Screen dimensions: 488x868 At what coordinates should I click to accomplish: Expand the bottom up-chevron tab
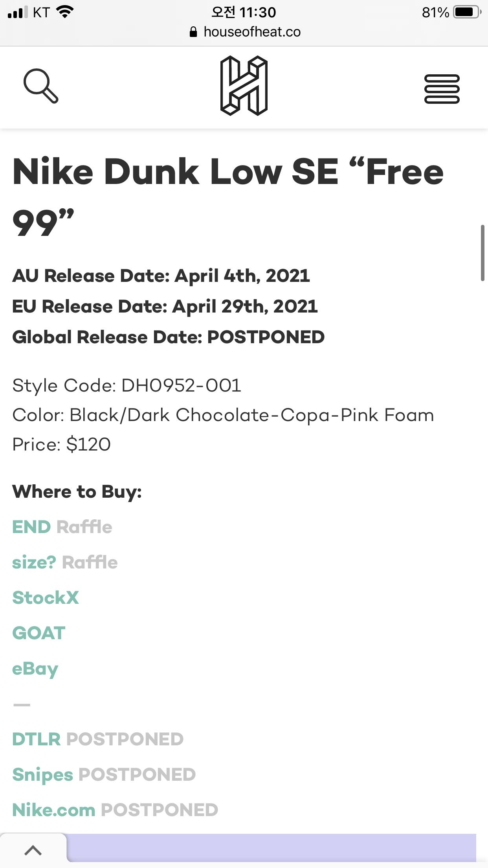(33, 850)
